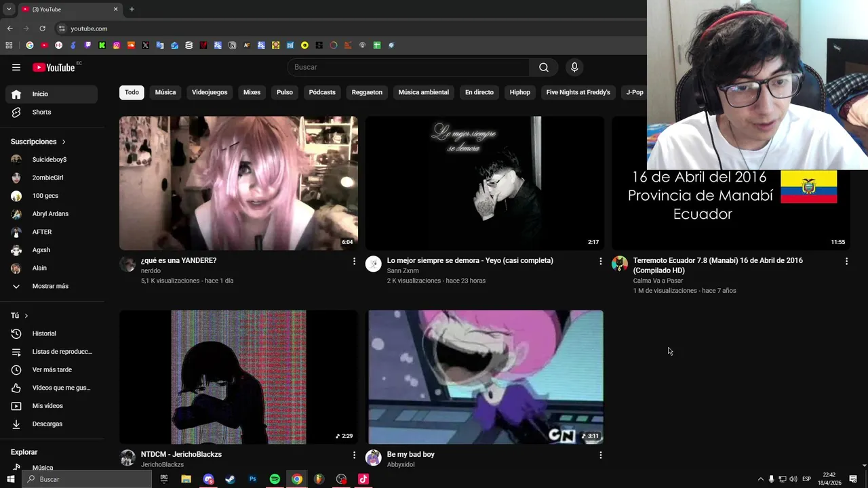This screenshot has height=488, width=868.
Task: Open Steam from the taskbar
Action: (x=230, y=479)
